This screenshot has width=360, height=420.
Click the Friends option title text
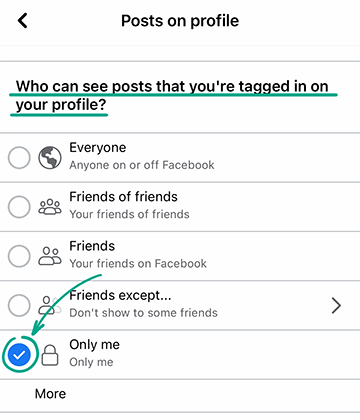(x=92, y=246)
